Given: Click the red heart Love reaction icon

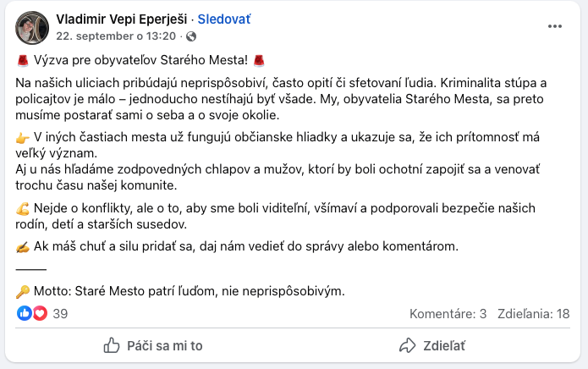Looking at the screenshot, I should pos(40,313).
